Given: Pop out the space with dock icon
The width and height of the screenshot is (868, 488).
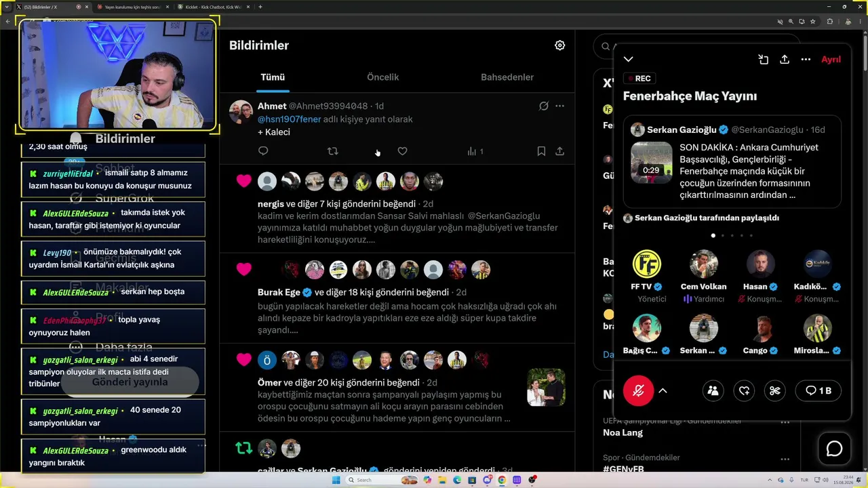Looking at the screenshot, I should 763,60.
